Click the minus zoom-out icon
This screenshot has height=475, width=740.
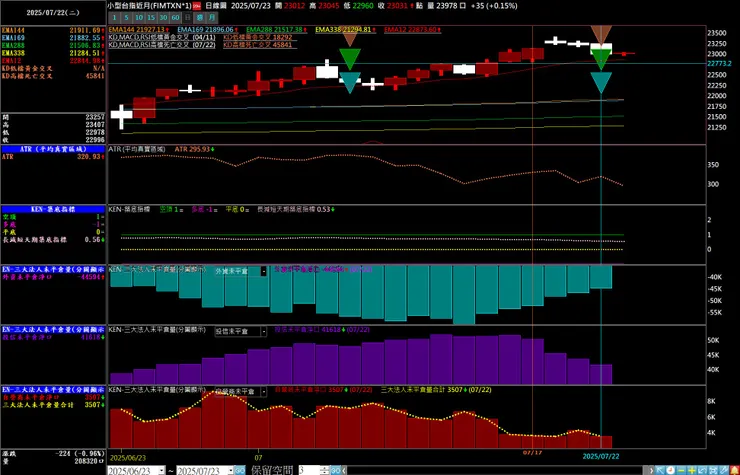[681, 470]
